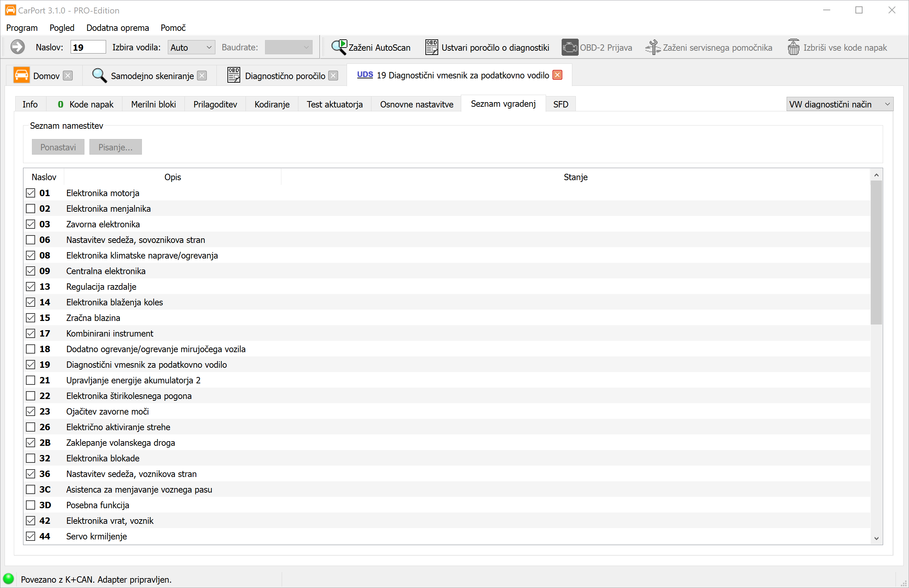The width and height of the screenshot is (909, 588).
Task: Expand the VW diagnostični način dropdown
Action: 839,104
